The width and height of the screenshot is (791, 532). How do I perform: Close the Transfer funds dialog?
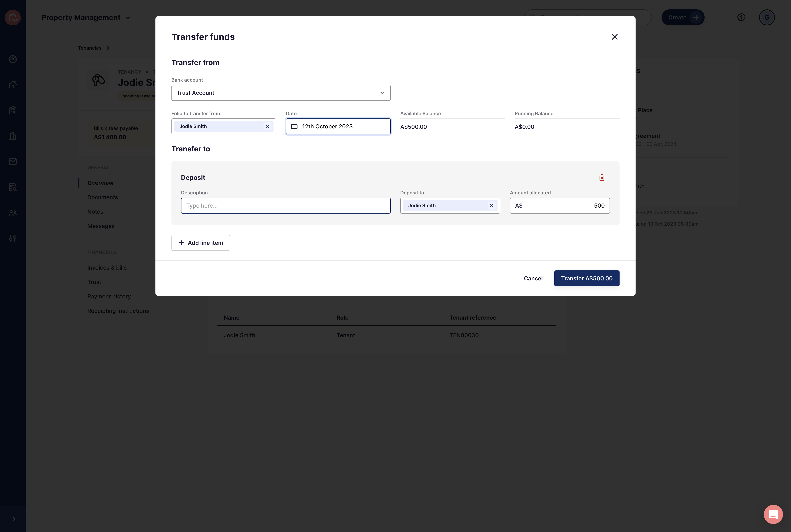tap(615, 37)
